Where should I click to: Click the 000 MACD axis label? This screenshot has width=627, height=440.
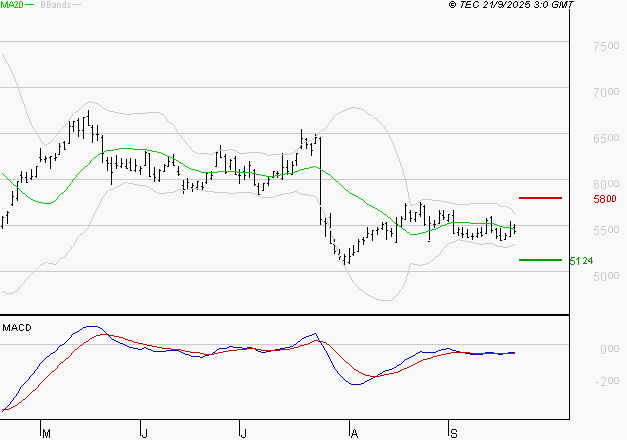click(x=609, y=349)
